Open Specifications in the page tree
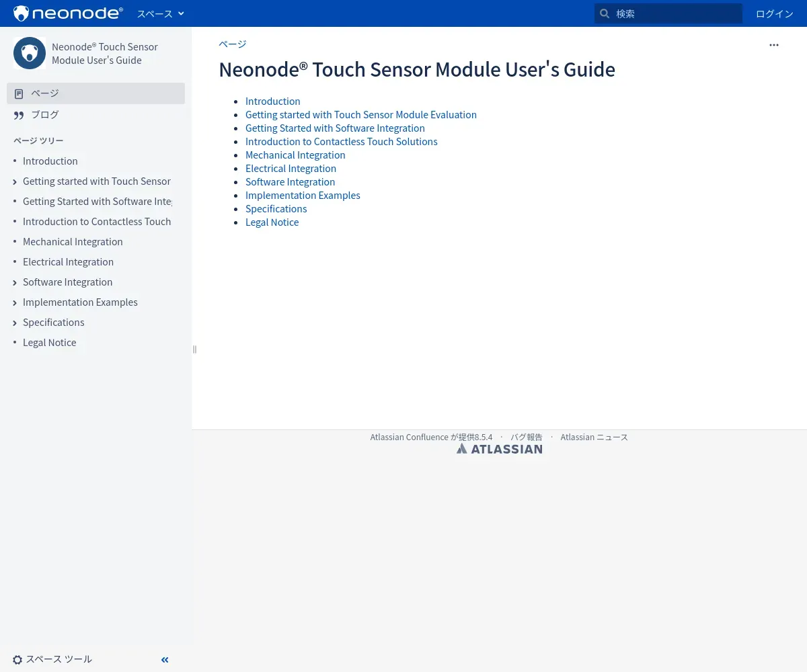 (x=53, y=322)
